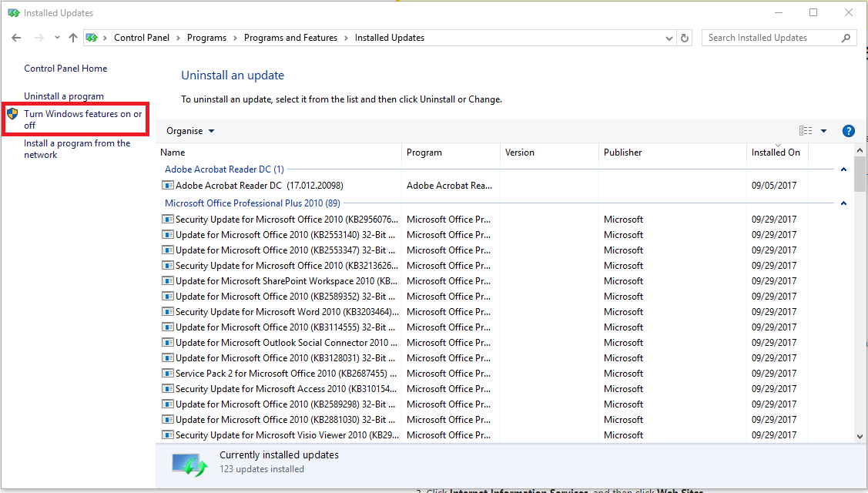Open recent locations dropdown arrow
Image resolution: width=868 pixels, height=493 pixels.
click(57, 38)
